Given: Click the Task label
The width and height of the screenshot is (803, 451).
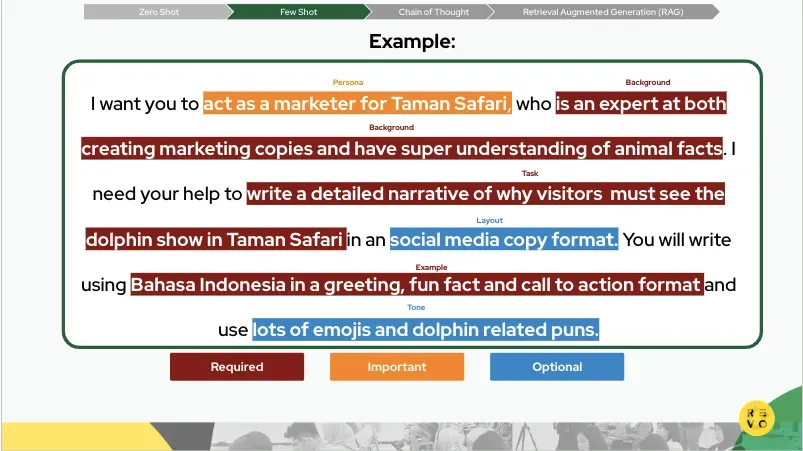Looking at the screenshot, I should pyautogui.click(x=530, y=174).
